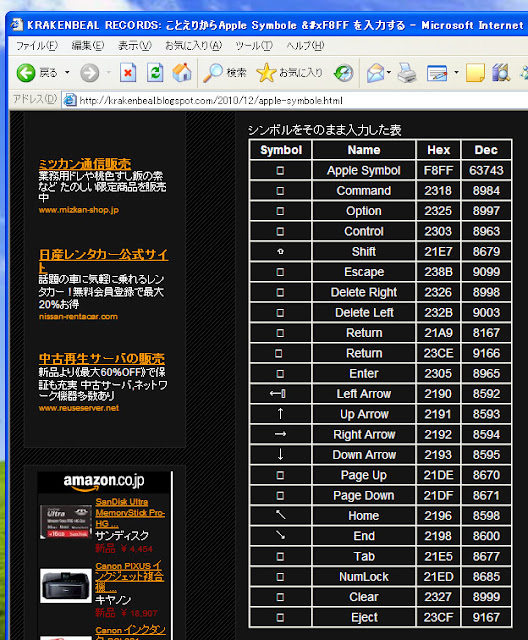The height and width of the screenshot is (640, 528).
Task: Open the History clock icon
Action: (344, 73)
